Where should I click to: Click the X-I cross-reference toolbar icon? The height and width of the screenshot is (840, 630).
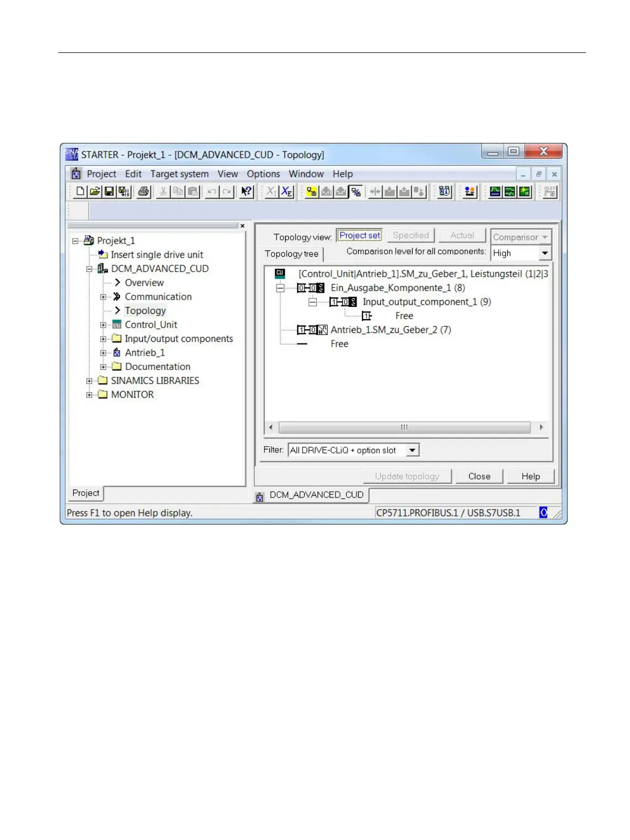tap(271, 192)
